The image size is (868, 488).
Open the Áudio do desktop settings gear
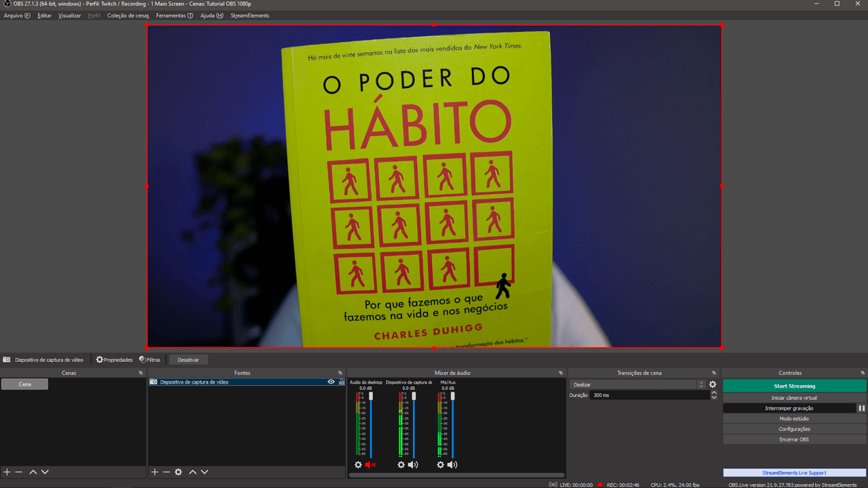click(359, 465)
